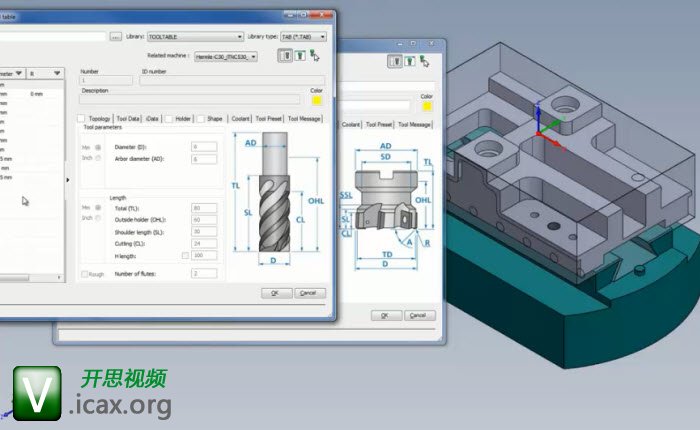Click the face mill diagram in back window
Screen dimensions: 700x430
coord(386,206)
